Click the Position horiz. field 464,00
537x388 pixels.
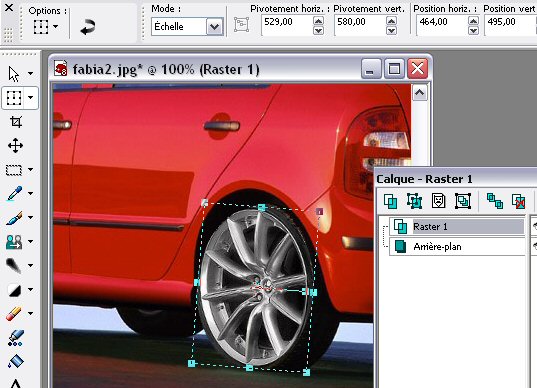pyautogui.click(x=442, y=25)
